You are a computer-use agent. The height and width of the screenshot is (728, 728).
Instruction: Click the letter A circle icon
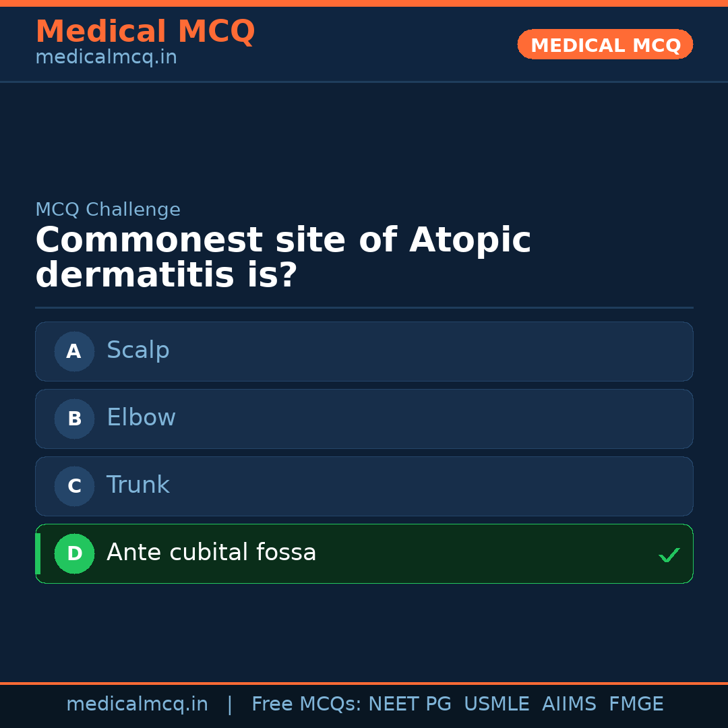coord(74,351)
